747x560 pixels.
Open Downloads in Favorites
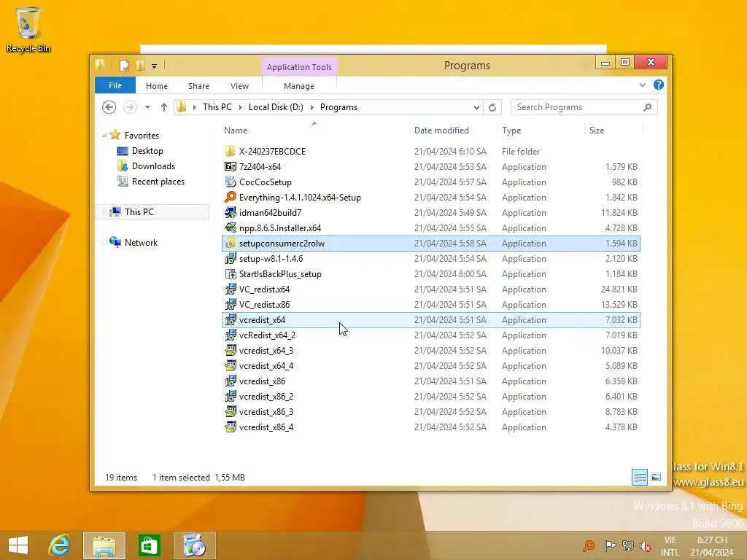tap(153, 166)
